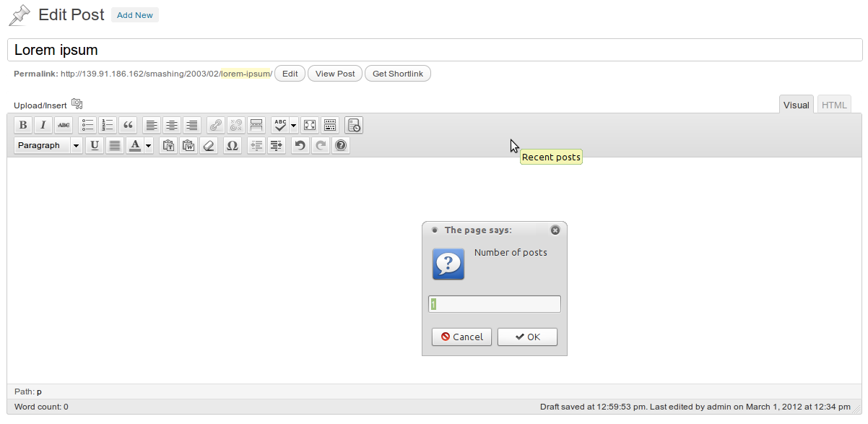Viewport: 868px width, 424px height.
Task: Justify text alignment
Action: click(x=115, y=145)
